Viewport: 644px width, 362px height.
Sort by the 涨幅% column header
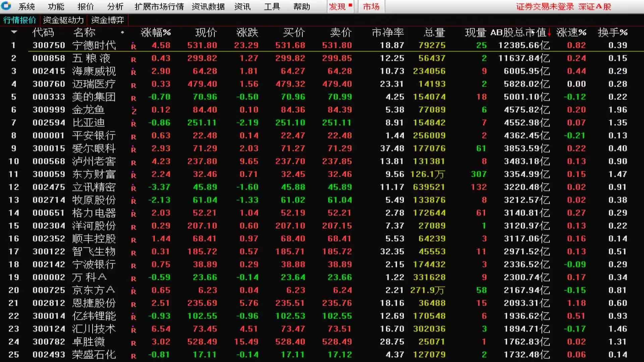pyautogui.click(x=156, y=33)
